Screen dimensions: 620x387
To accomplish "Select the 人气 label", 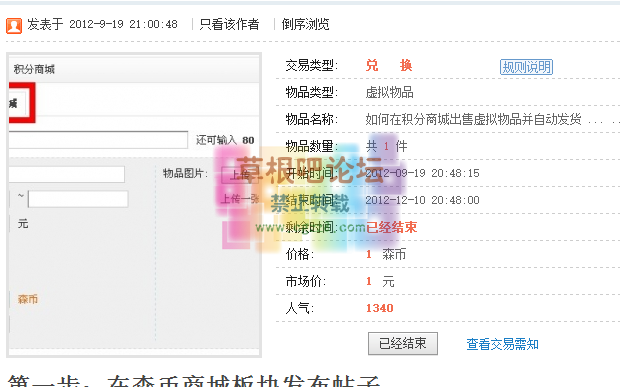I will [x=299, y=308].
